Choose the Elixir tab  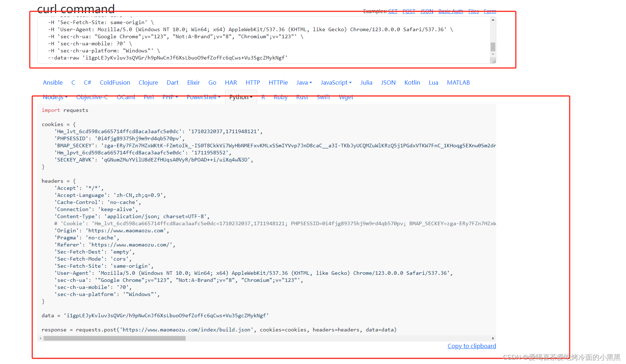point(193,83)
